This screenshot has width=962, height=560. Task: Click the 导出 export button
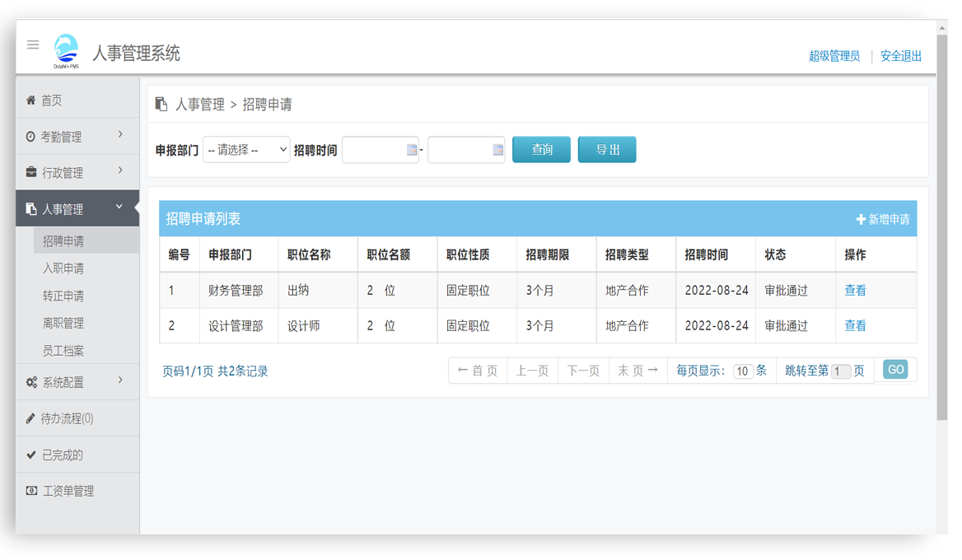607,149
